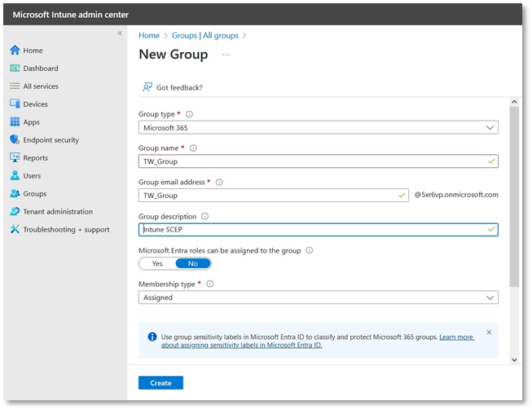Open Users in the navigation menu
The width and height of the screenshot is (532, 410).
[32, 176]
